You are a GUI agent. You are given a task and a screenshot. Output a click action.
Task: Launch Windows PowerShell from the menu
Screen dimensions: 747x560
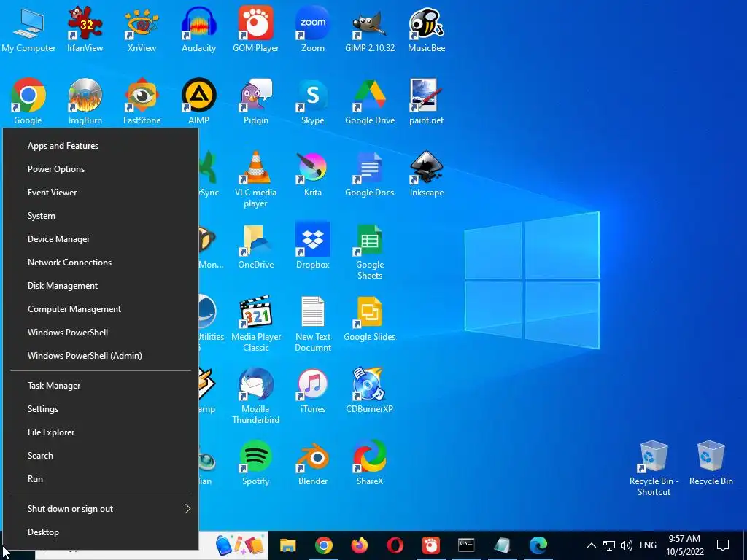(x=101, y=332)
